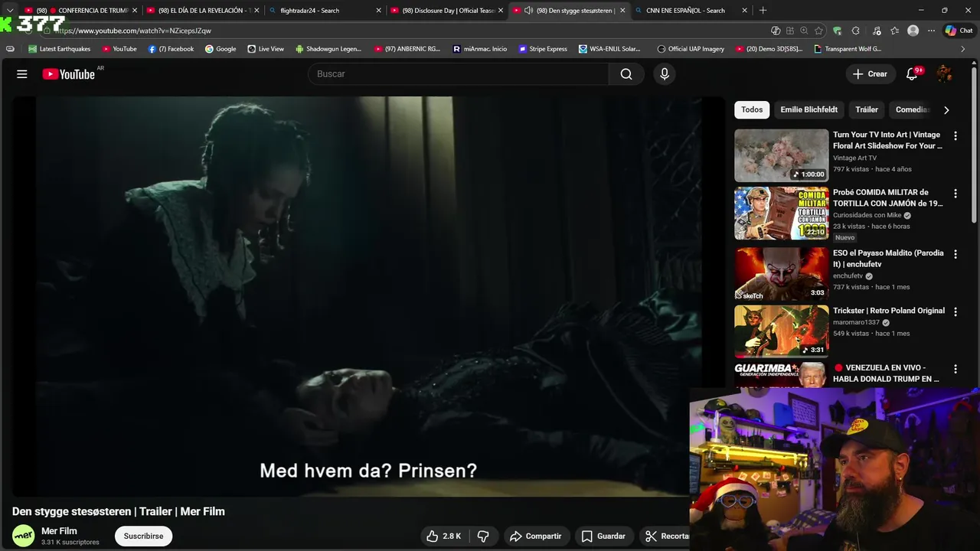Switch to CONFERENCIA DE TRUMP tab
The width and height of the screenshot is (980, 551).
pyautogui.click(x=80, y=11)
